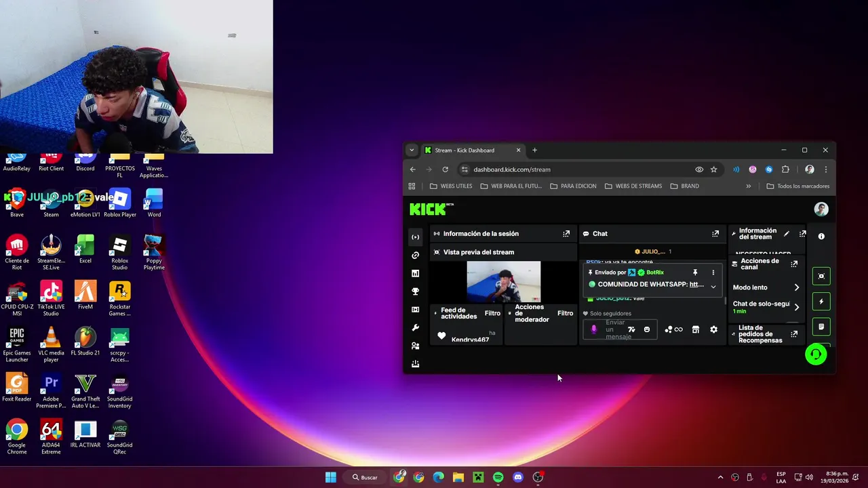The height and width of the screenshot is (488, 868).
Task: Click the BotRix username in pinned message
Action: 655,272
